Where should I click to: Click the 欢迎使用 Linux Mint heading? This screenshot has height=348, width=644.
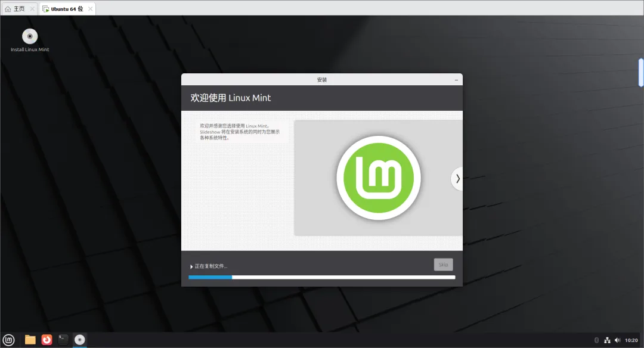[x=230, y=98]
